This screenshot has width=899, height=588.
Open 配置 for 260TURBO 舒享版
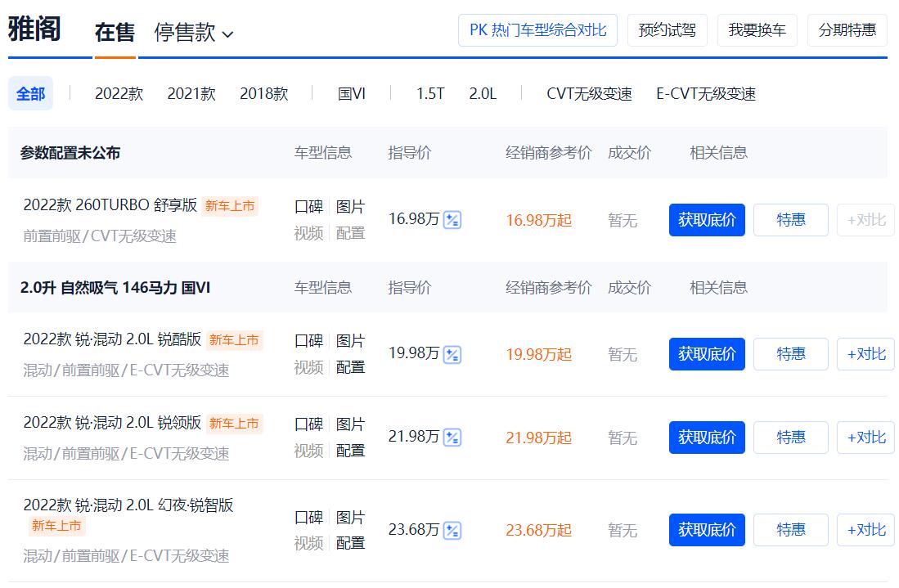coord(350,233)
